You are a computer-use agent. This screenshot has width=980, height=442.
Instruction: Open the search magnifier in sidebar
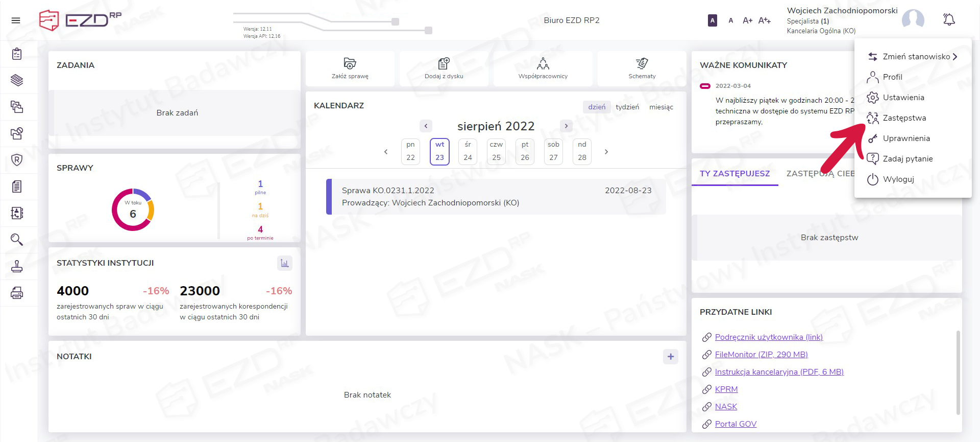coord(17,240)
